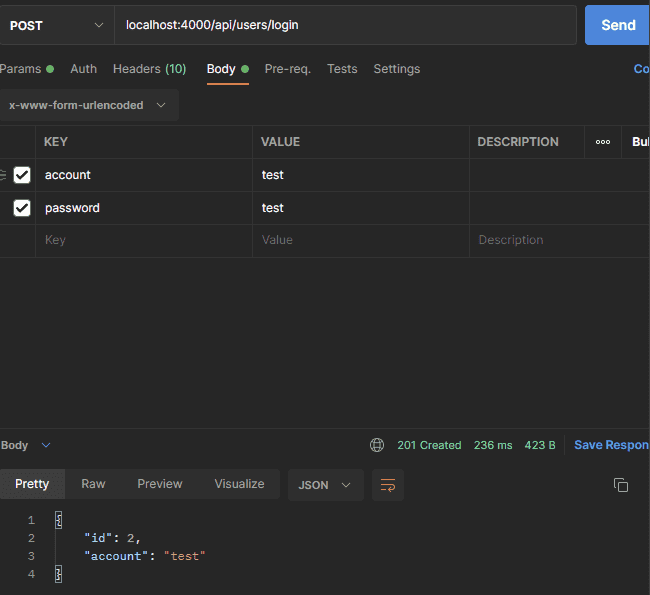Click the wrap lines icon in response toolbar

[388, 485]
